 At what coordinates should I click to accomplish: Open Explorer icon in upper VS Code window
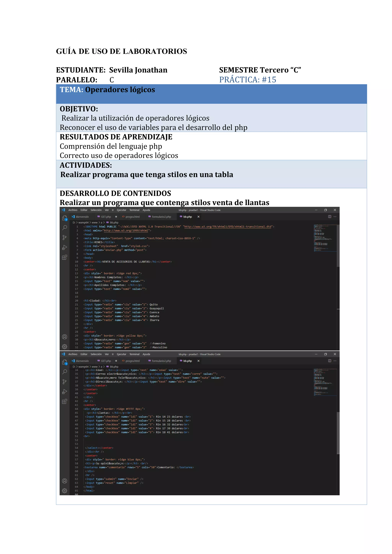click(x=65, y=218)
